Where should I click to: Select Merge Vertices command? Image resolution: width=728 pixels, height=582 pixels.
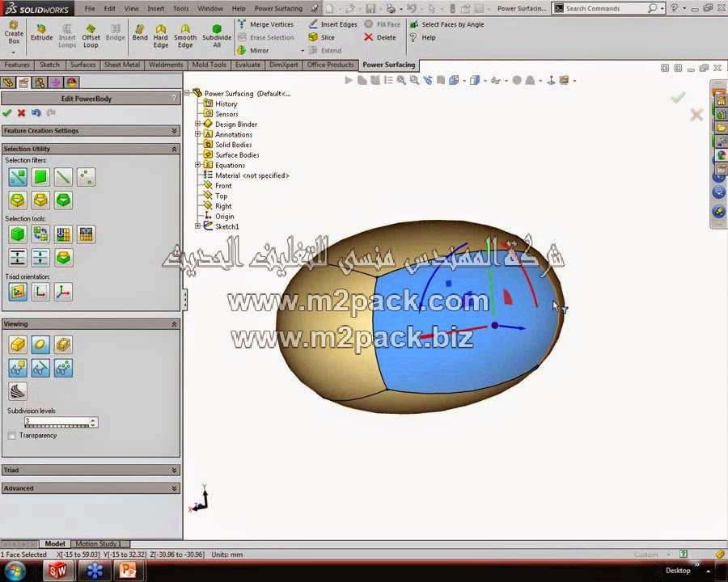266,24
